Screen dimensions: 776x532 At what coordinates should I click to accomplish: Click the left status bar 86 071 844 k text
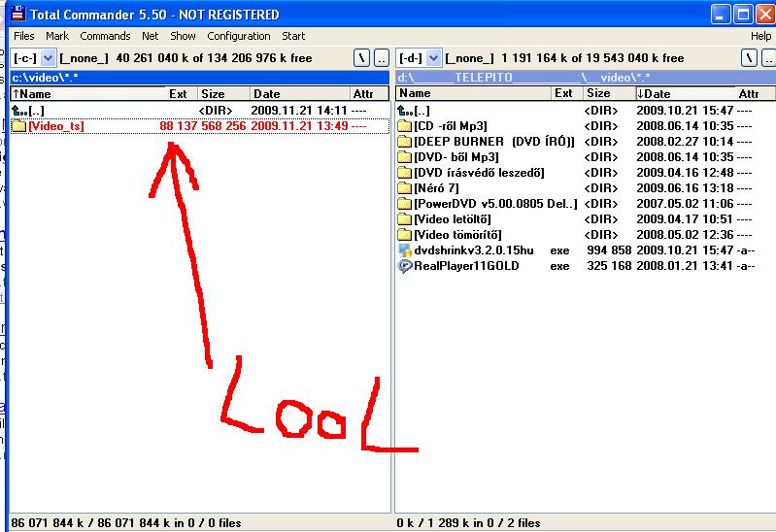pos(125,523)
